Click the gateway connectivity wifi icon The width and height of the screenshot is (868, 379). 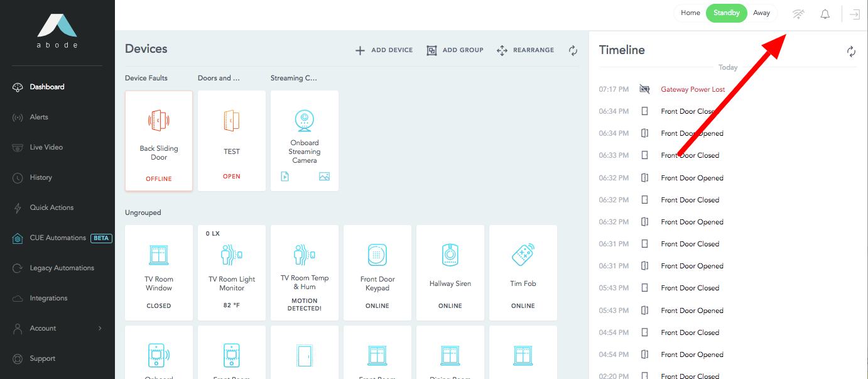pos(798,14)
